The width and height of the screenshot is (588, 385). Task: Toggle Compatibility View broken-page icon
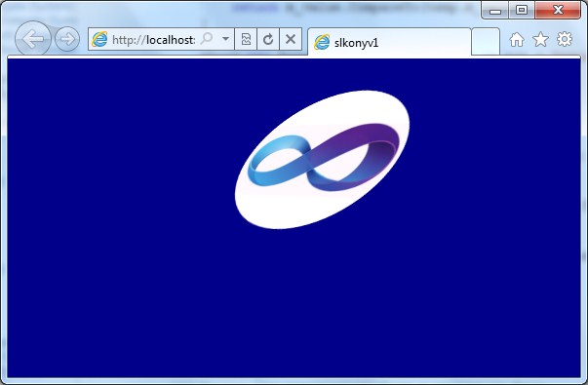[246, 39]
